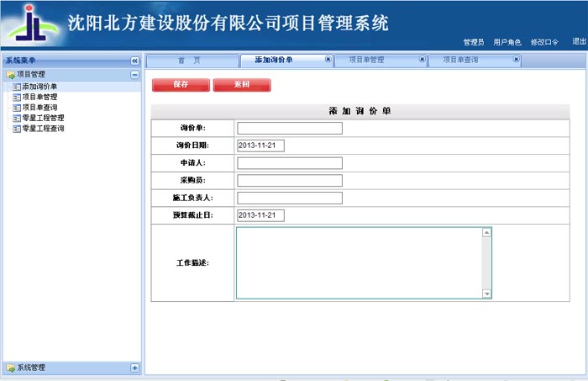Select 项目单查询 in the sidebar tree

coord(39,108)
